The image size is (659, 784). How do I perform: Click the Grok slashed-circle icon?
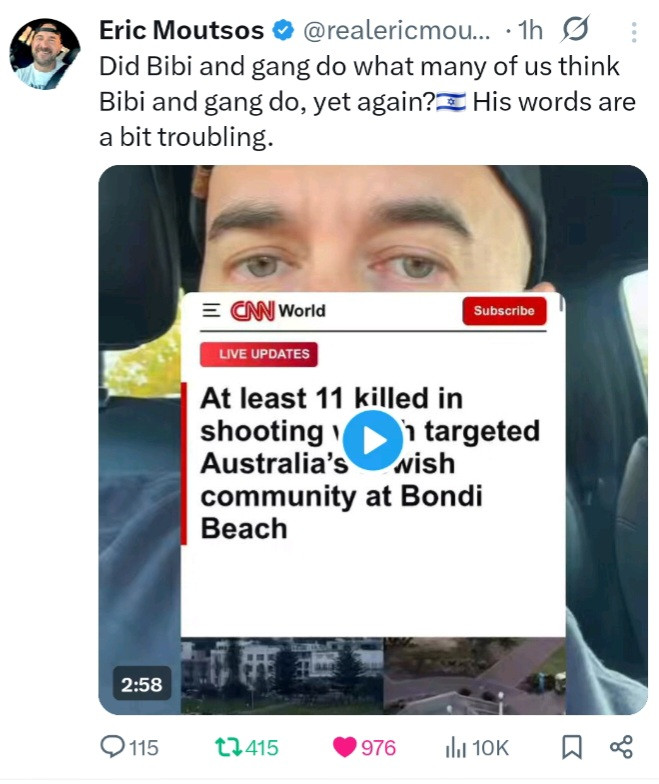click(x=575, y=29)
